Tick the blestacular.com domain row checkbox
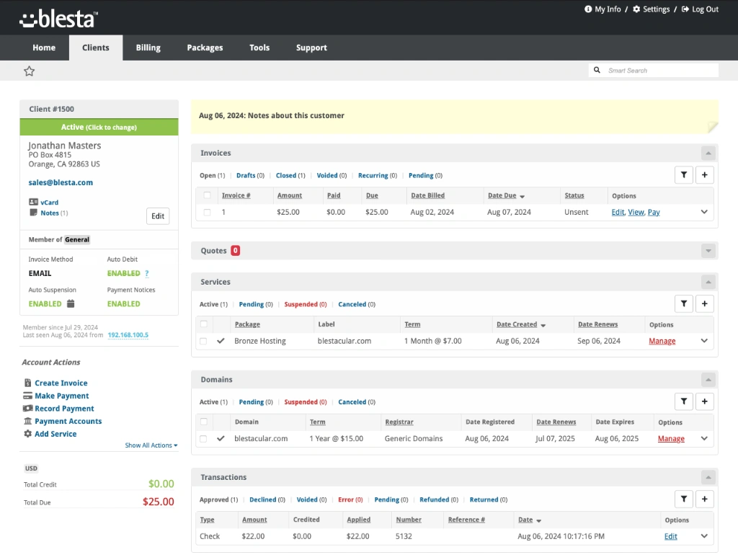This screenshot has width=738, height=560. [203, 439]
